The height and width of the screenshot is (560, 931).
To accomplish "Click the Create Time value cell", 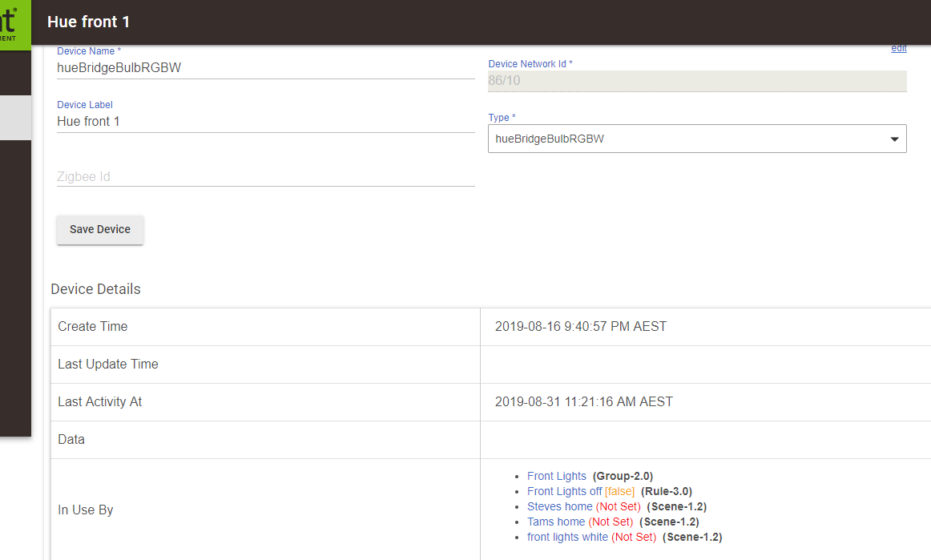I will 705,327.
